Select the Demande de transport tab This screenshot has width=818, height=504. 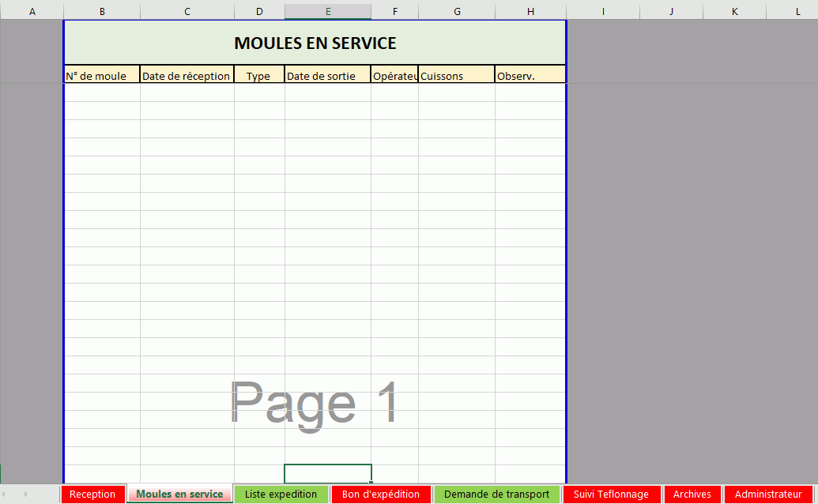click(x=496, y=494)
